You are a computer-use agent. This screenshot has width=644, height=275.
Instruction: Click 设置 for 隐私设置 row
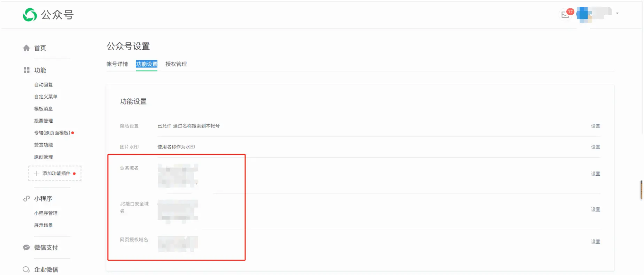596,126
